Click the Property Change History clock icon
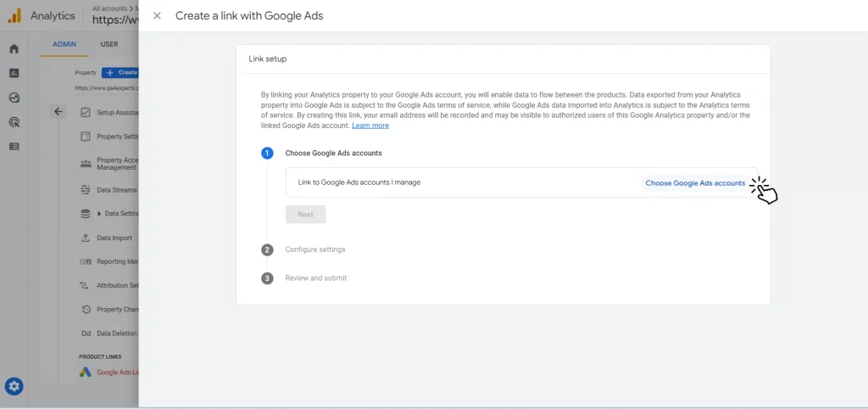Viewport: 868px width, 409px height. pos(86,309)
